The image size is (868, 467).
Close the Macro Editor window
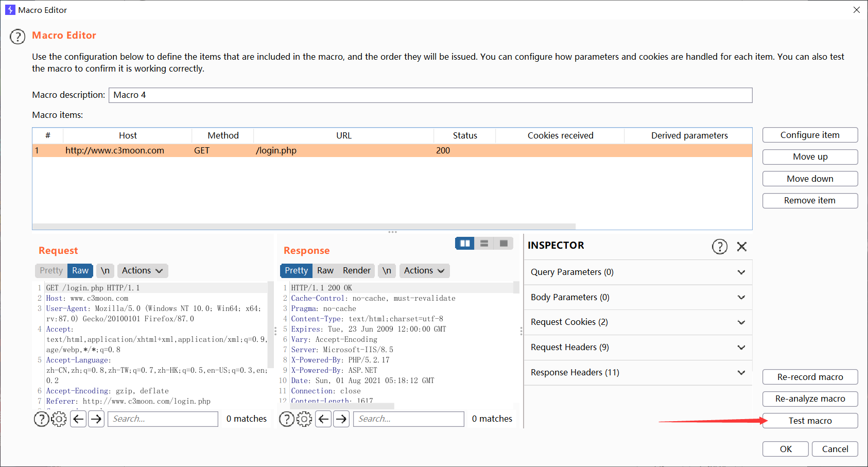click(x=857, y=10)
